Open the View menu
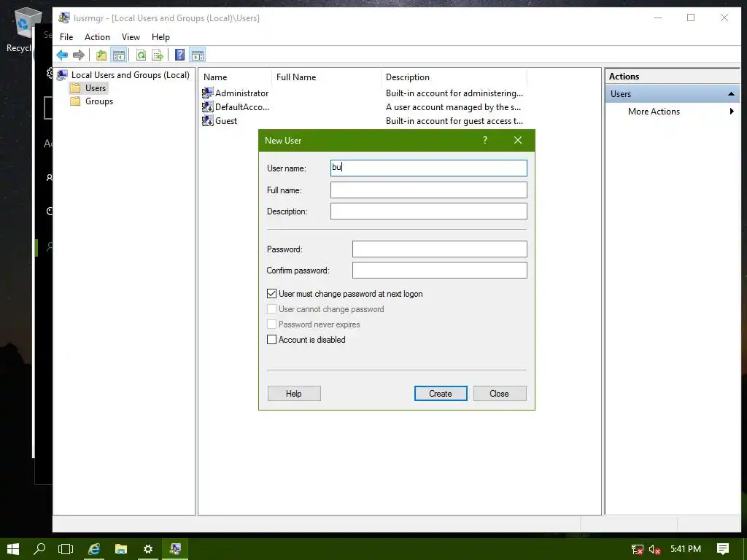747x560 pixels. [131, 36]
